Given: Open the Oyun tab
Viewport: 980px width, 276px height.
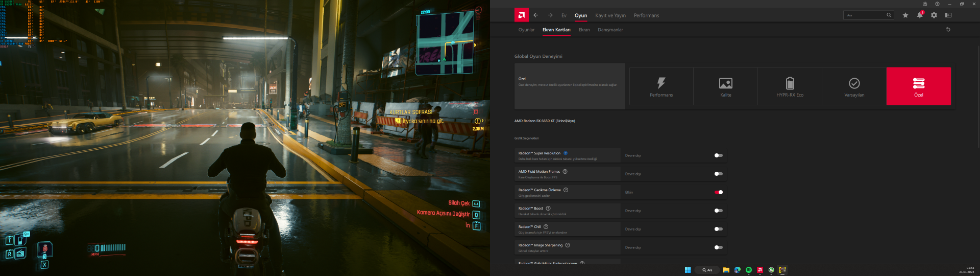Looking at the screenshot, I should pyautogui.click(x=581, y=15).
